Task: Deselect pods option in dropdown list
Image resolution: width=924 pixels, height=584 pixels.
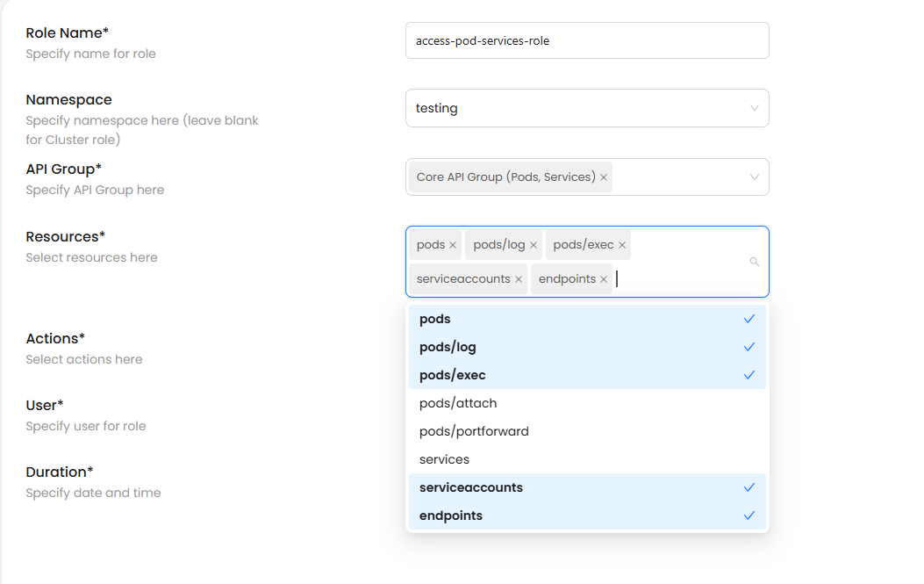Action: pyautogui.click(x=587, y=319)
